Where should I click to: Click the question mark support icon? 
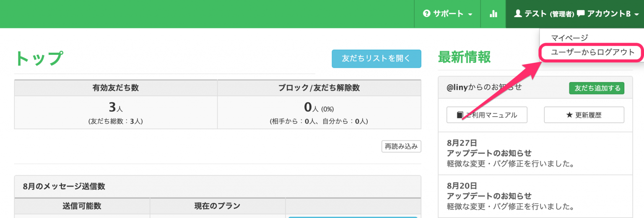tap(427, 14)
